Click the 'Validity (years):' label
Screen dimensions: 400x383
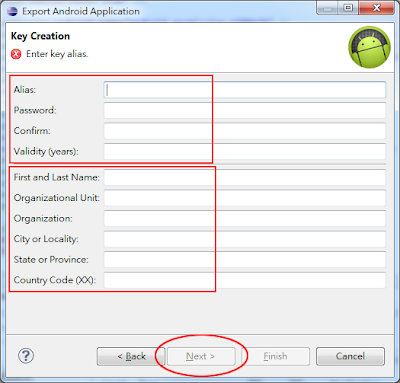click(46, 152)
